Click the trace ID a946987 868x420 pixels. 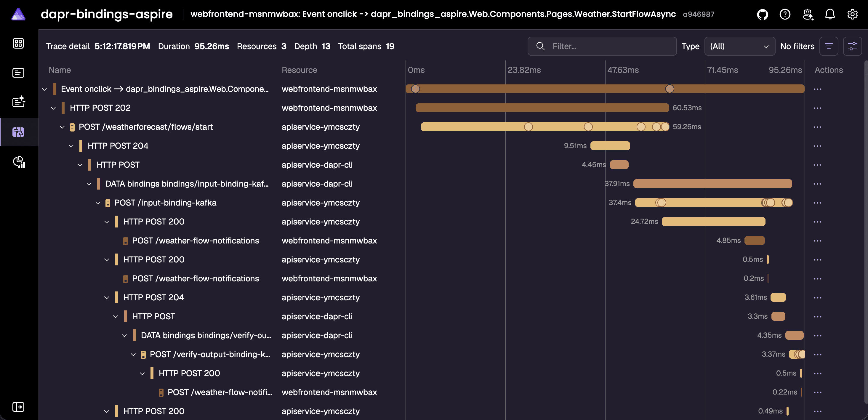click(x=698, y=15)
